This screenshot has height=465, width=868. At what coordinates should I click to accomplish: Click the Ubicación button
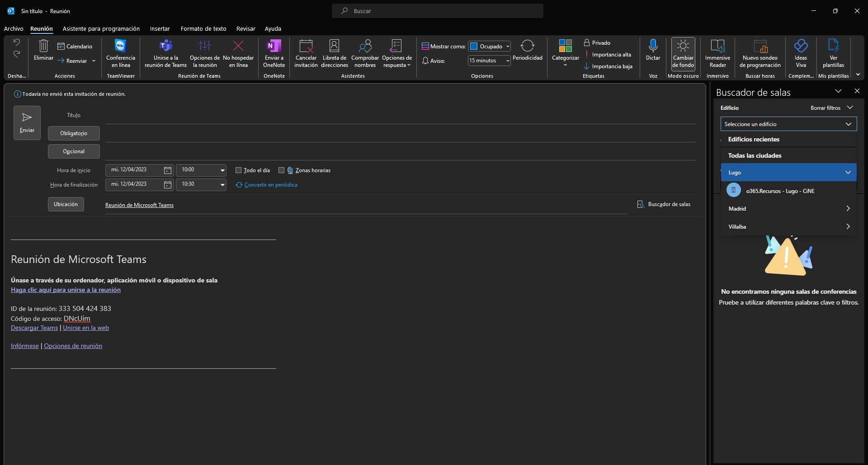tap(66, 204)
